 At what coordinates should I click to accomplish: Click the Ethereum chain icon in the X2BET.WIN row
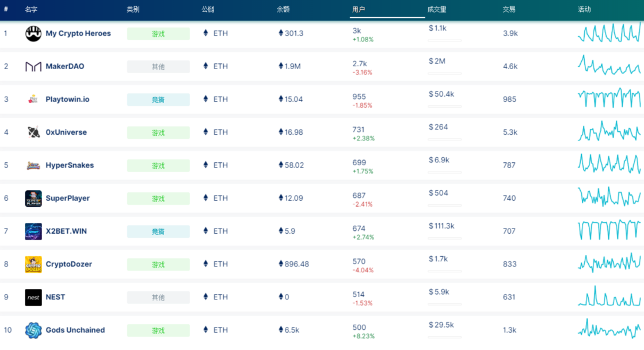coord(206,231)
